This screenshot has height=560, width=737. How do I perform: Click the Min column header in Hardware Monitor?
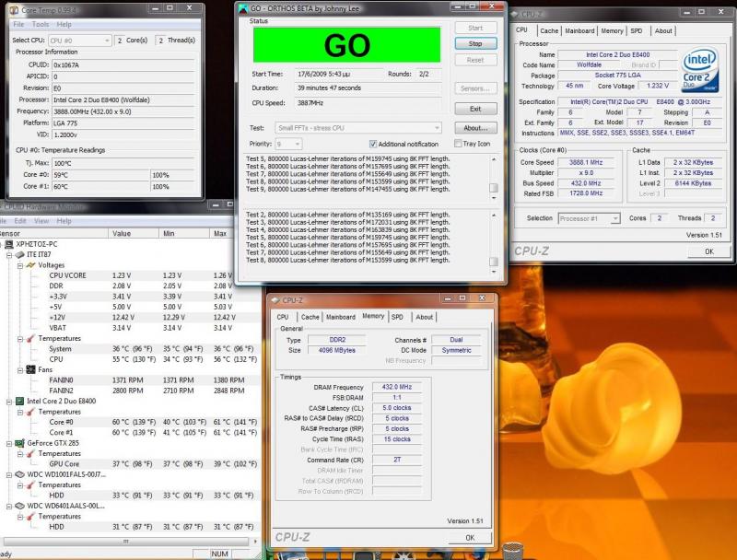(184, 234)
